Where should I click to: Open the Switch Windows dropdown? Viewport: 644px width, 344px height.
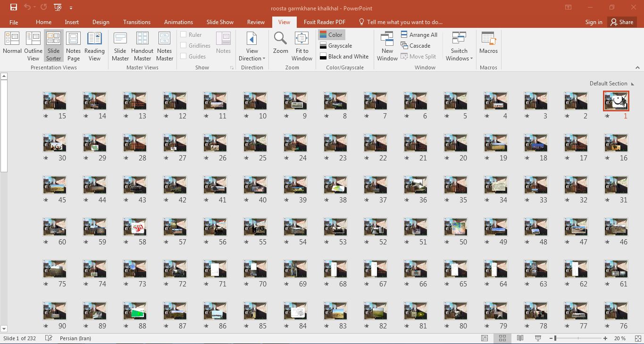(x=459, y=46)
